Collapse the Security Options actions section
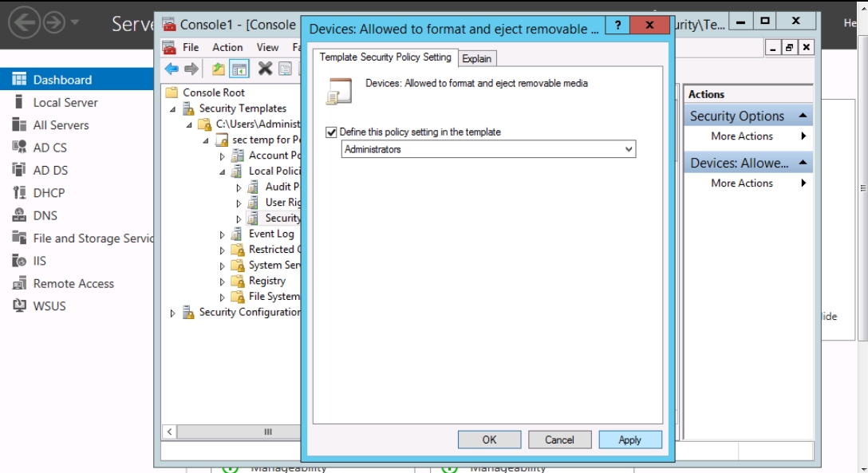The image size is (868, 473). pos(803,116)
